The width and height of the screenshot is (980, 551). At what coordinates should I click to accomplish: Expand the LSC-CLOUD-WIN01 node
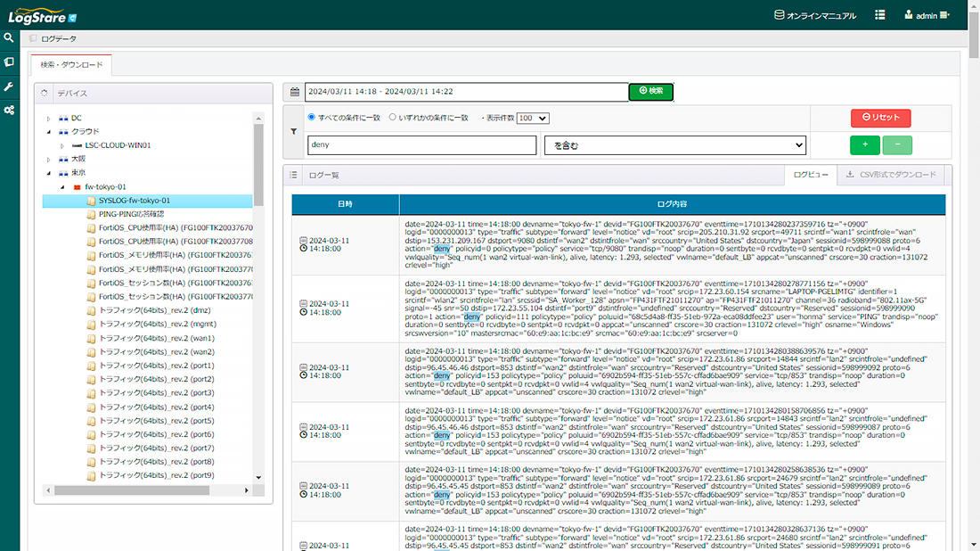pyautogui.click(x=62, y=145)
